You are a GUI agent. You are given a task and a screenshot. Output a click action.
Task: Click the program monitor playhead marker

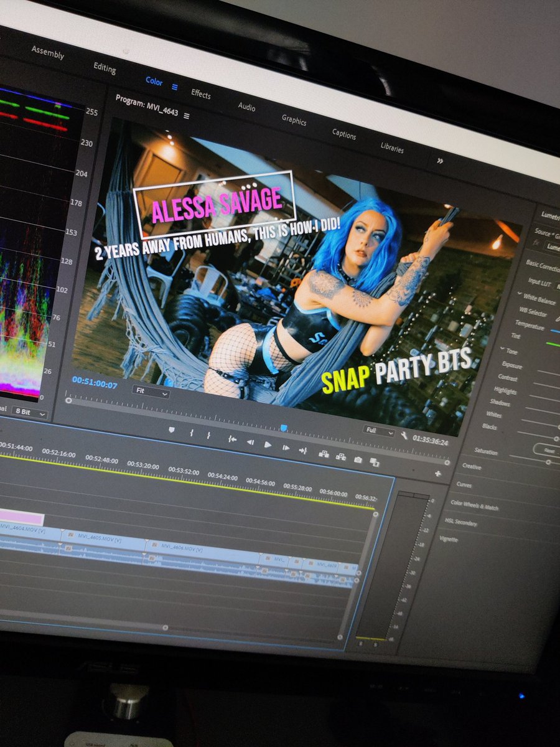(x=284, y=428)
